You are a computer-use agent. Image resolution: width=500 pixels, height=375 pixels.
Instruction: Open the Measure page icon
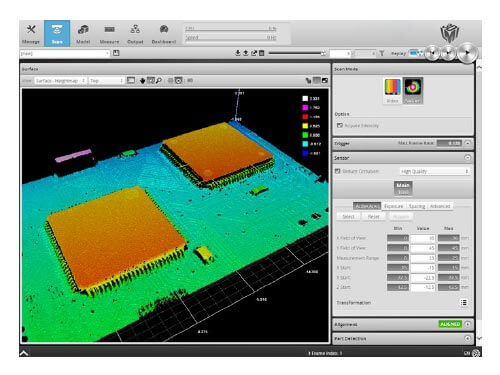click(x=109, y=30)
